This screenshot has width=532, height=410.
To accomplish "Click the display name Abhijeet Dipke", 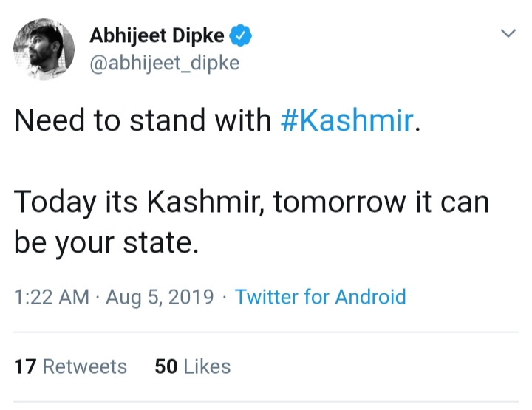I will pyautogui.click(x=157, y=35).
